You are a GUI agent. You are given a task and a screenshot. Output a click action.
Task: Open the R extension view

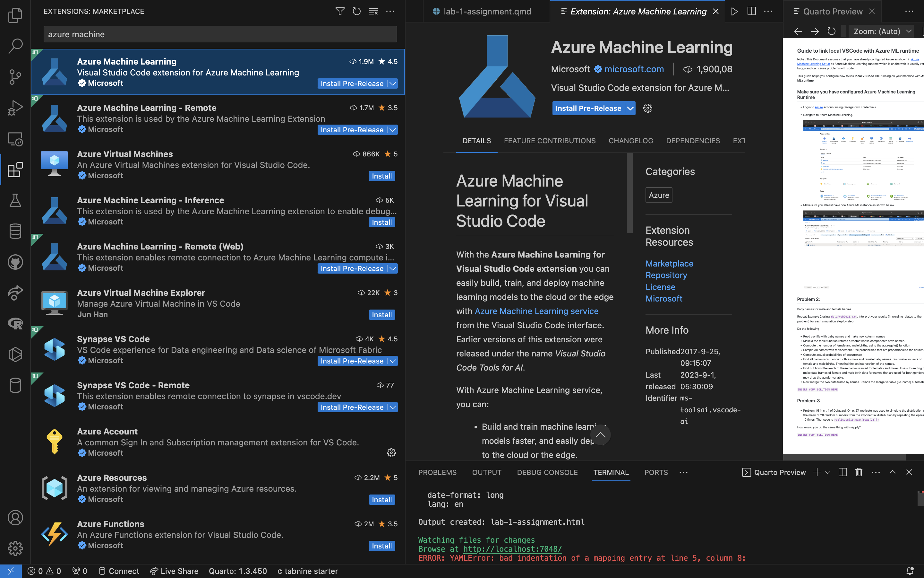15,323
